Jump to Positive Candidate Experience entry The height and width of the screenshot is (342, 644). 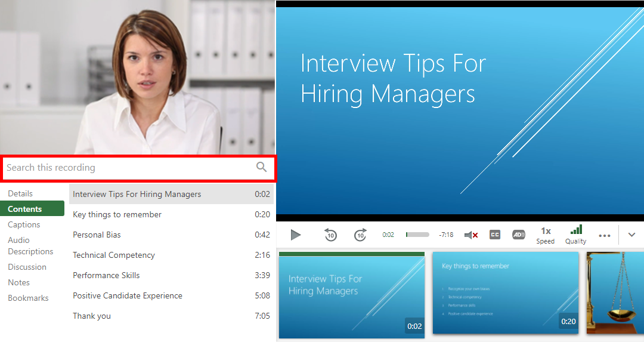[171, 295]
